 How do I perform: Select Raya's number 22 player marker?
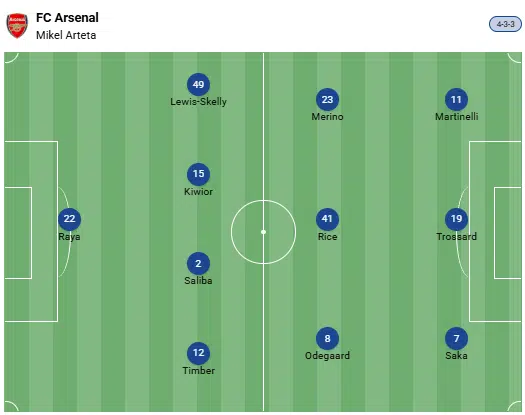point(69,219)
